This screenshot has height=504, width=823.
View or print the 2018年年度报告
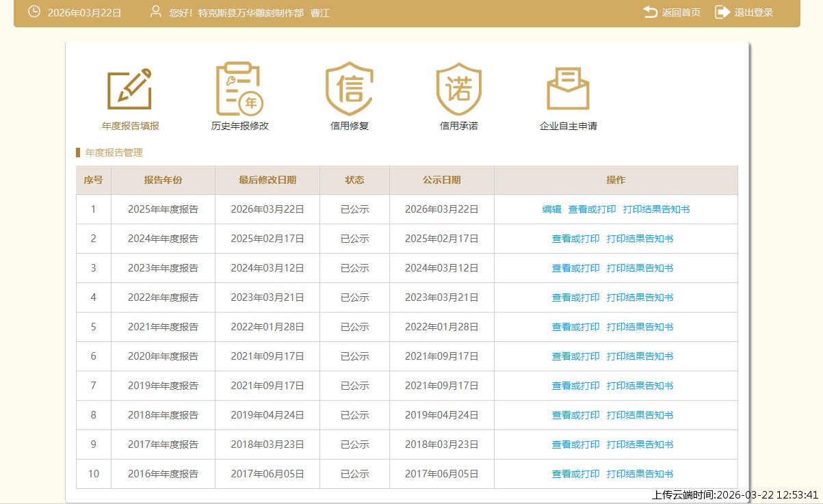575,415
